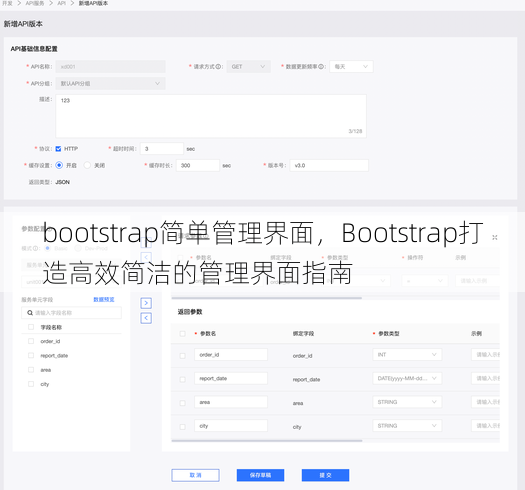Click the example input in city row
Screen dimensions: 525x490
coord(485,426)
